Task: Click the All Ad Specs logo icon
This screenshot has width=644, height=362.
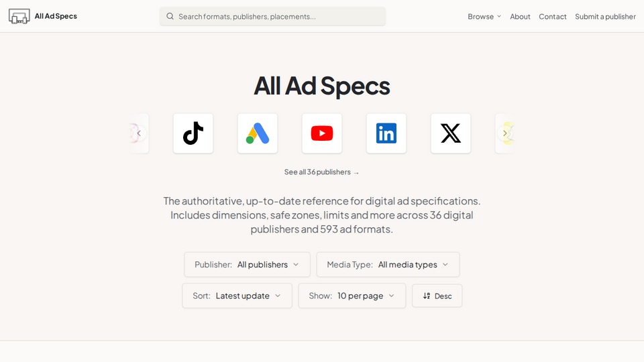Action: [19, 16]
